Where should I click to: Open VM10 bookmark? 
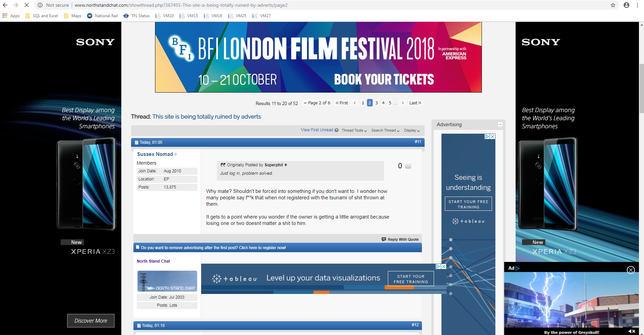(164, 16)
